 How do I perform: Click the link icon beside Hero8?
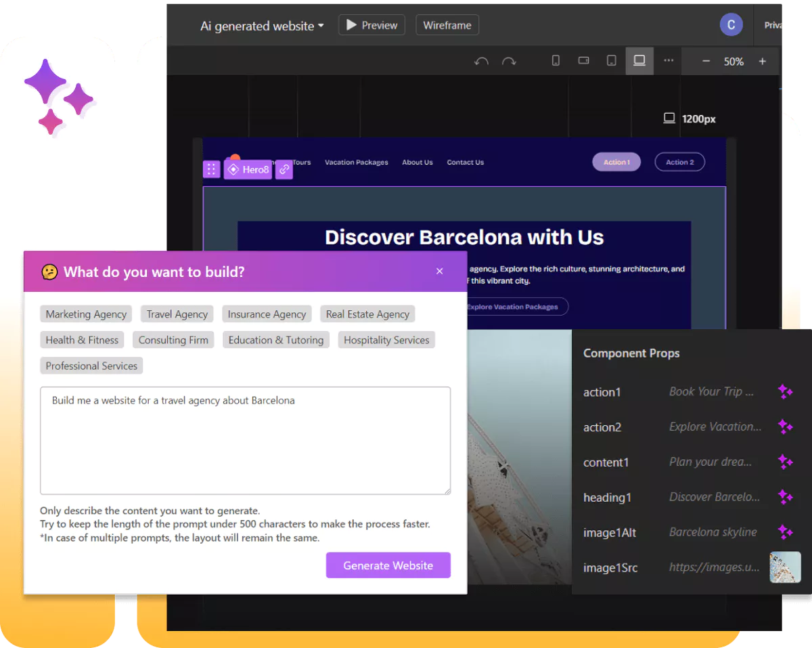coord(284,169)
